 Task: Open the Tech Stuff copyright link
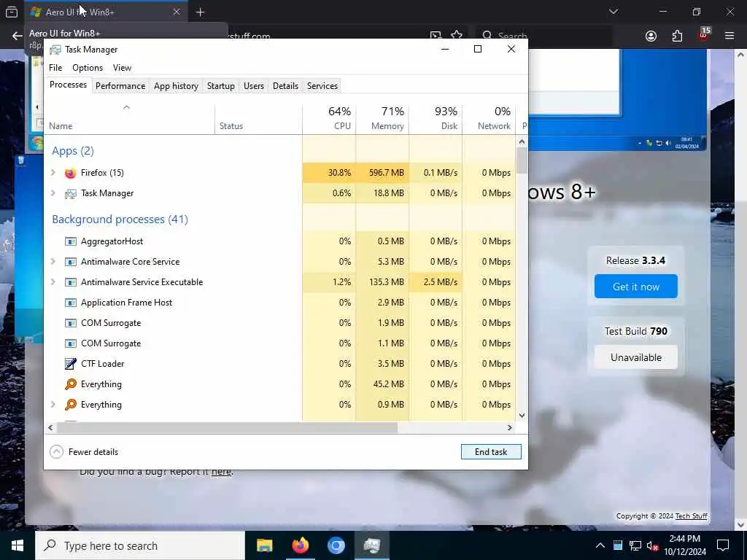(x=692, y=516)
